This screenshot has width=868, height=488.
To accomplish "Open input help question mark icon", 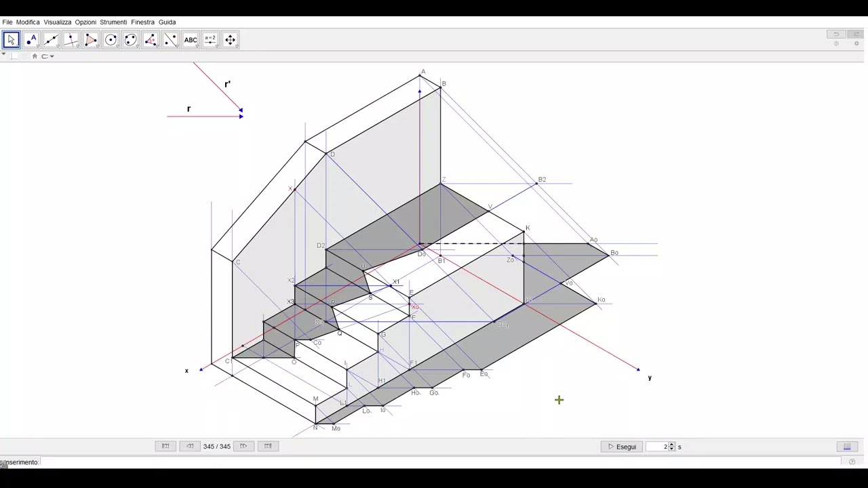I will [x=852, y=462].
